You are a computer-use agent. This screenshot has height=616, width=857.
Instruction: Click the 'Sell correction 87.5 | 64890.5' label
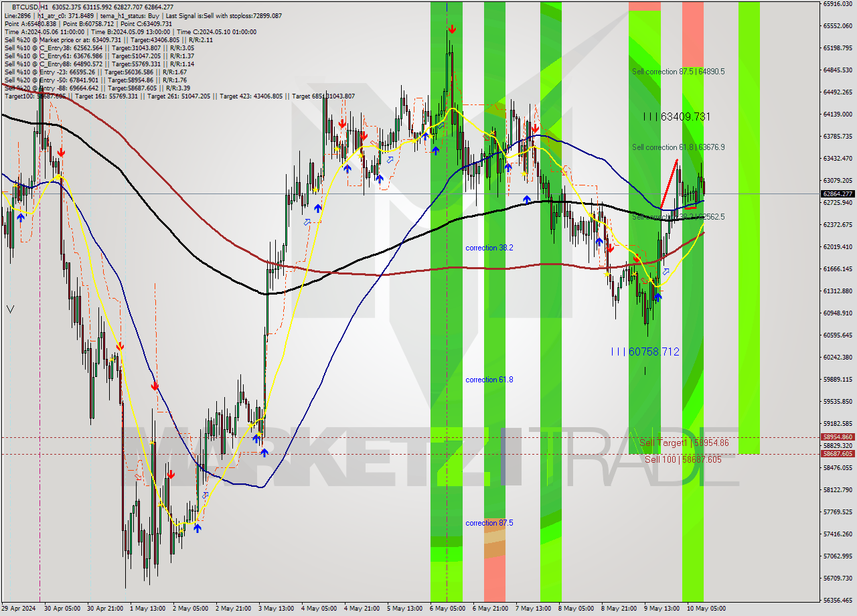pyautogui.click(x=678, y=71)
